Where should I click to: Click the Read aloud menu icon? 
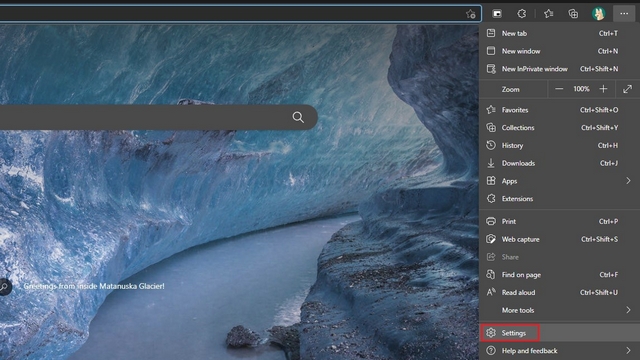pos(491,292)
